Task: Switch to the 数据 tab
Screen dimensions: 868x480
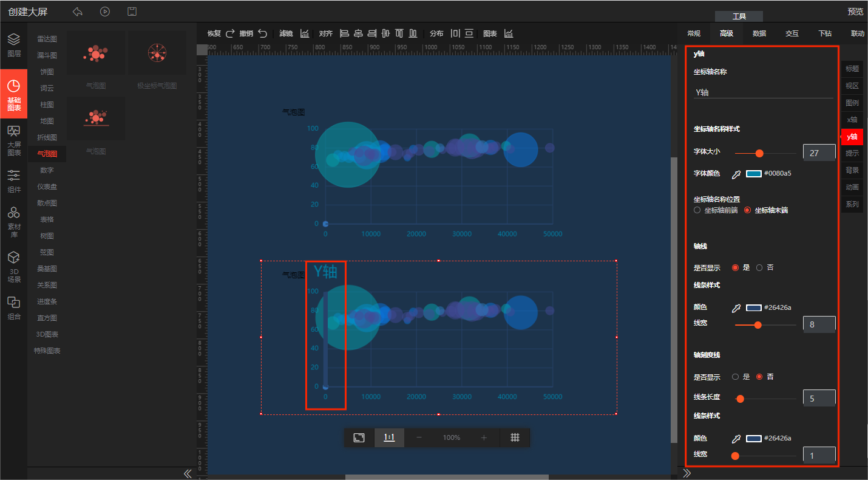Action: tap(759, 33)
